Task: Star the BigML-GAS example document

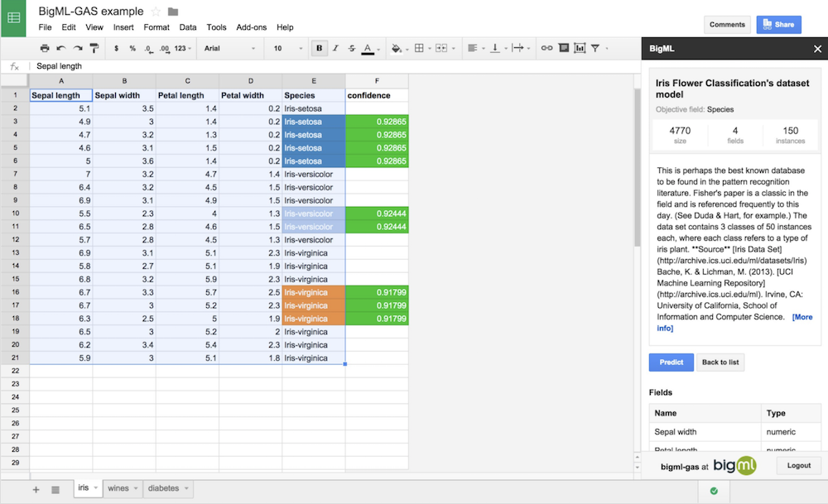Action: click(x=156, y=12)
